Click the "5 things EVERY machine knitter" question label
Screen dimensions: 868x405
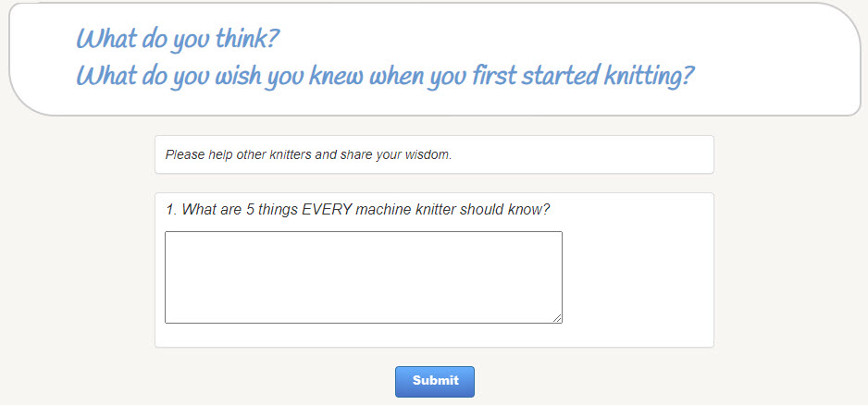click(x=357, y=210)
